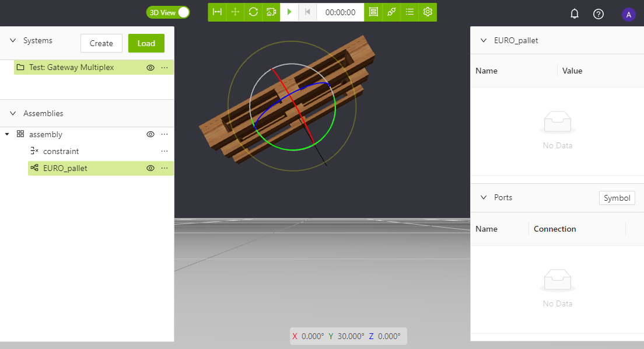Select the constraint tree item

point(61,151)
